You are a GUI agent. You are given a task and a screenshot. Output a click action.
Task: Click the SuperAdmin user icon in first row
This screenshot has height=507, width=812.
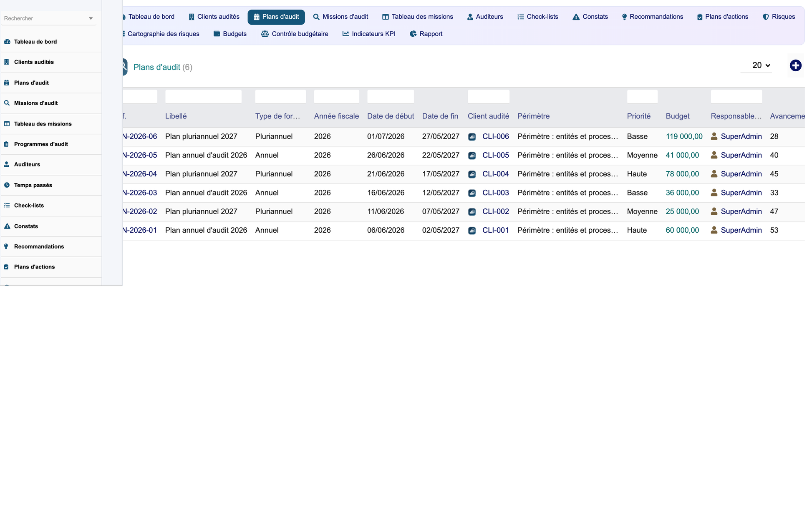point(714,136)
